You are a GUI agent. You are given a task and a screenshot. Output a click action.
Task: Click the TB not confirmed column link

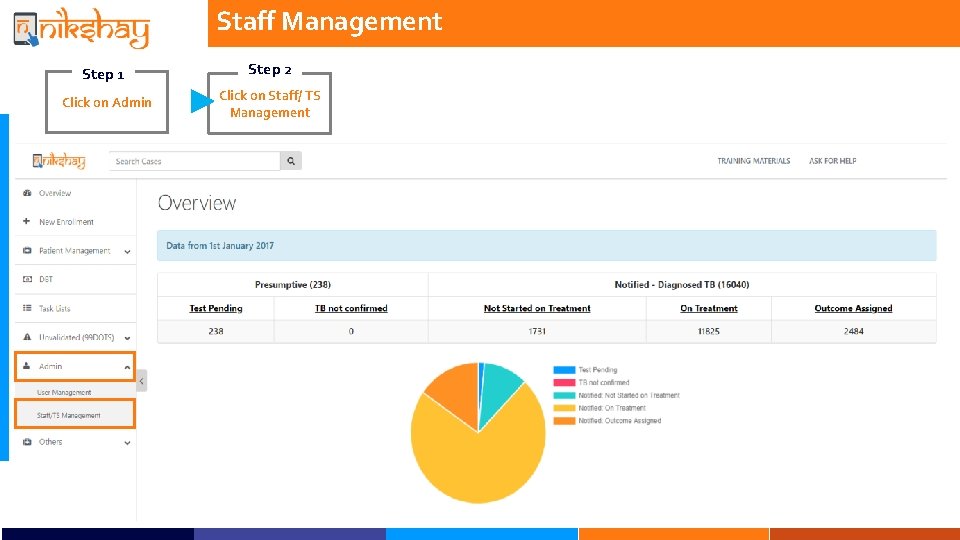[351, 308]
